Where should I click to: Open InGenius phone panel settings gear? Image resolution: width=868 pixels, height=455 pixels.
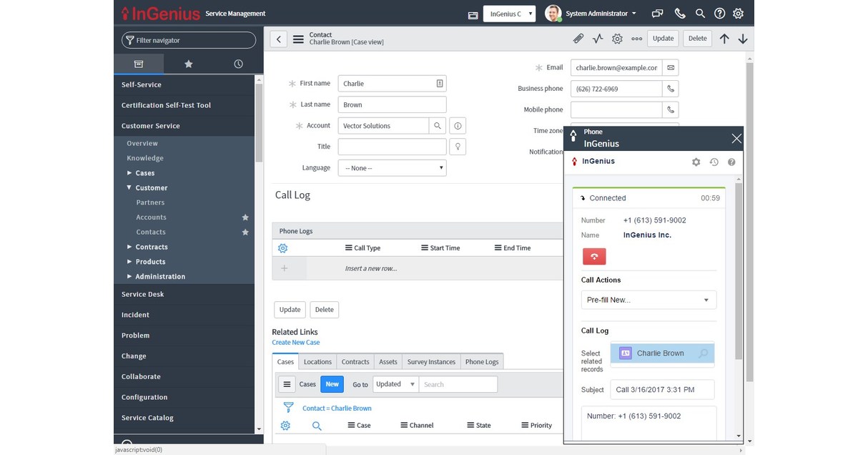696,162
